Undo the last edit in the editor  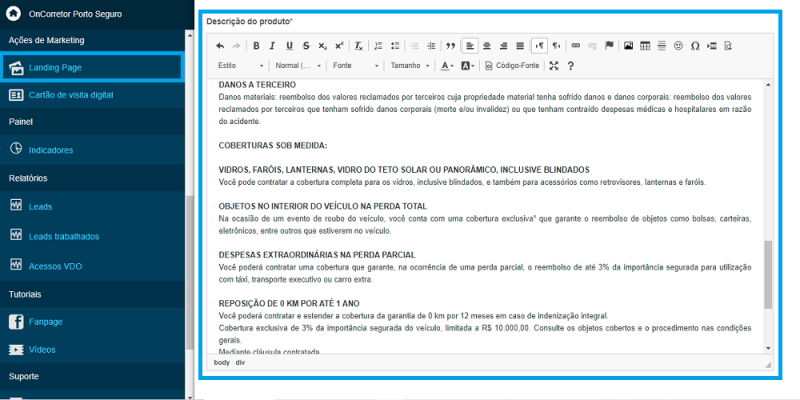(x=220, y=46)
